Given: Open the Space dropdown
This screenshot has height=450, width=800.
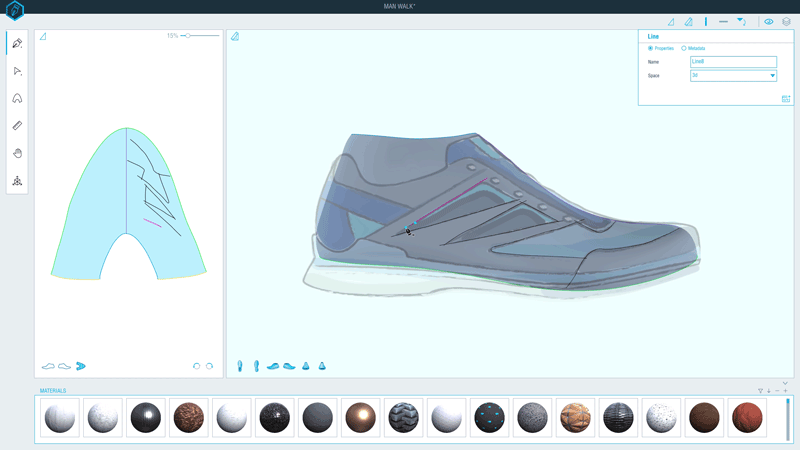Looking at the screenshot, I should pos(733,75).
